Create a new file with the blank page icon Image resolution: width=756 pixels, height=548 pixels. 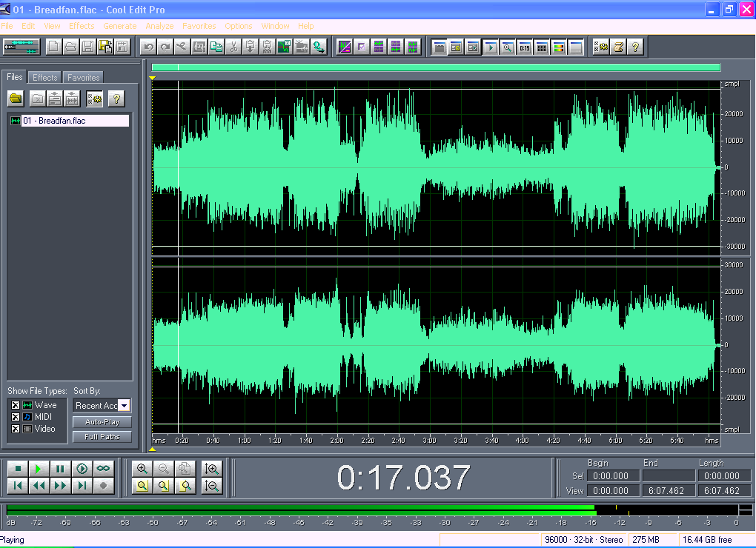pyautogui.click(x=53, y=47)
